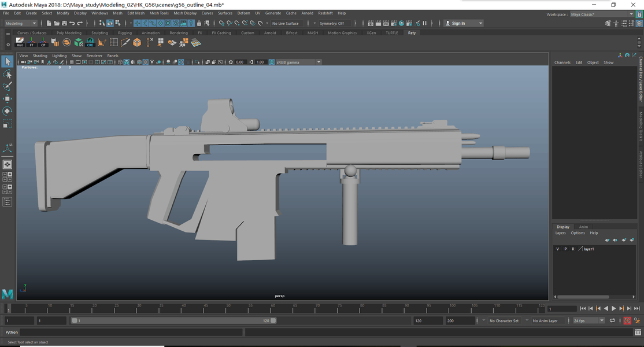Click the Hist shelf button
This screenshot has height=347, width=644.
point(19,42)
